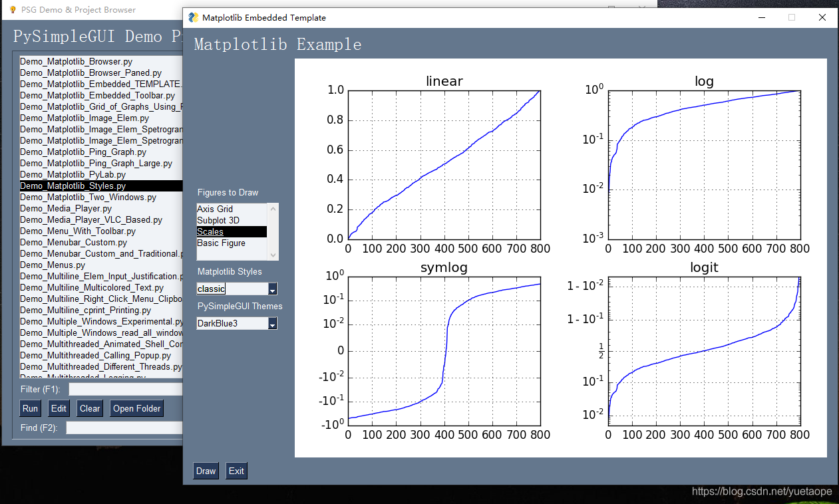This screenshot has height=504, width=839.
Task: Click Open Folder button
Action: click(137, 408)
